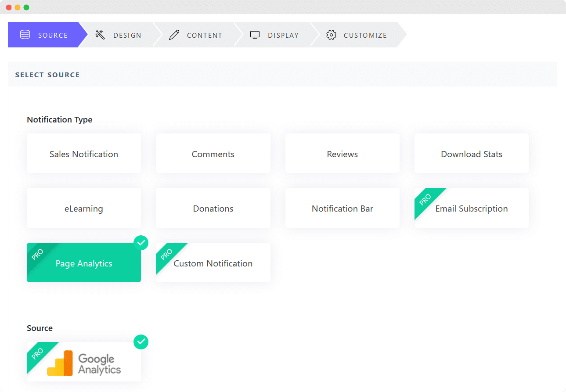Click the pencil icon for Content
This screenshot has width=566, height=392.
174,35
